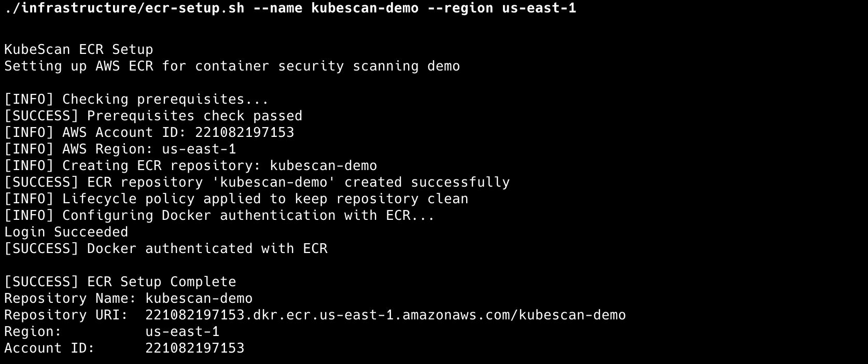Click the --region us-east-1 argument
The height and width of the screenshot is (364, 868).
pos(502,8)
